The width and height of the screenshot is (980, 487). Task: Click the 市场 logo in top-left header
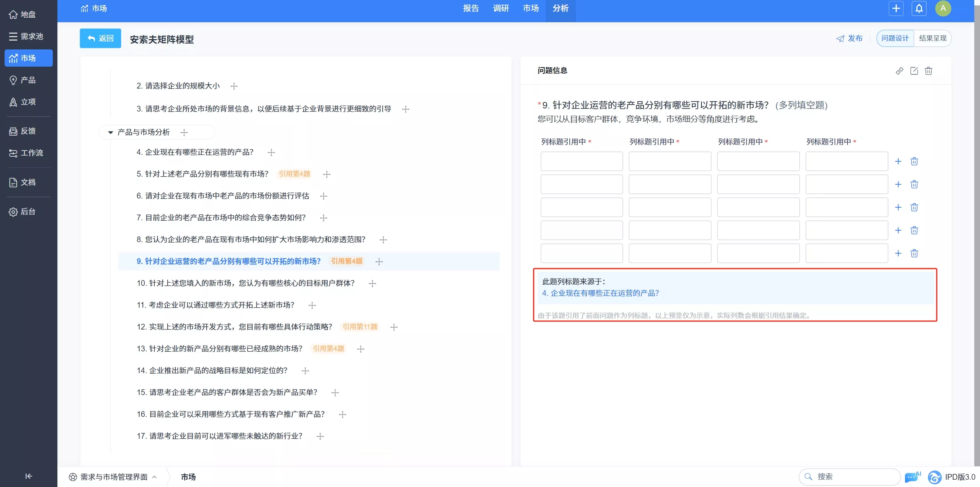(94, 8)
